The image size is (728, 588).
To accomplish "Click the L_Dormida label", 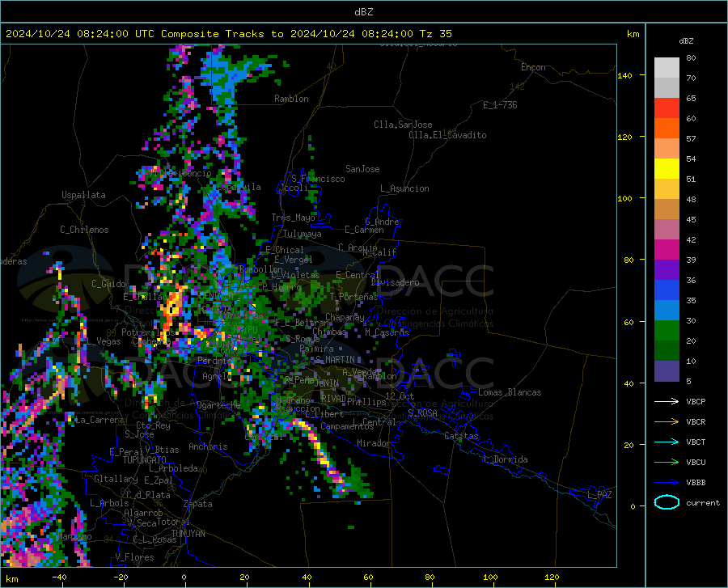I will (506, 459).
